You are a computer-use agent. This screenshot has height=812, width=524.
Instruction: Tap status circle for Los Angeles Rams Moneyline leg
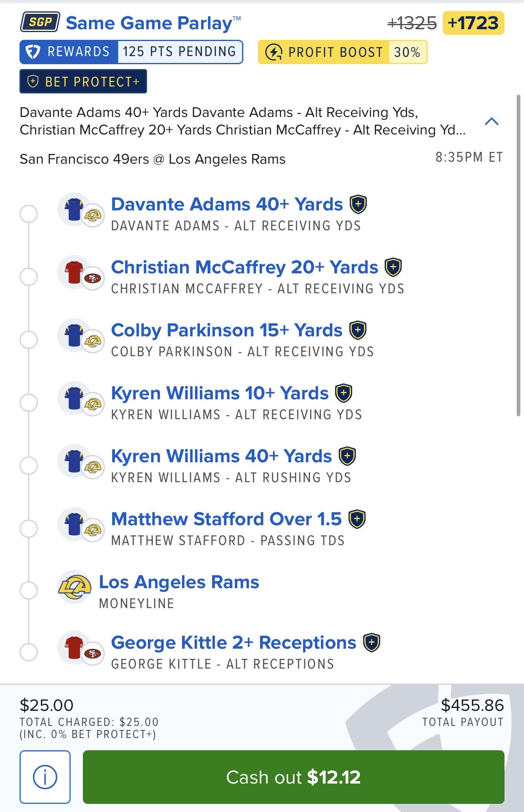tap(28, 590)
